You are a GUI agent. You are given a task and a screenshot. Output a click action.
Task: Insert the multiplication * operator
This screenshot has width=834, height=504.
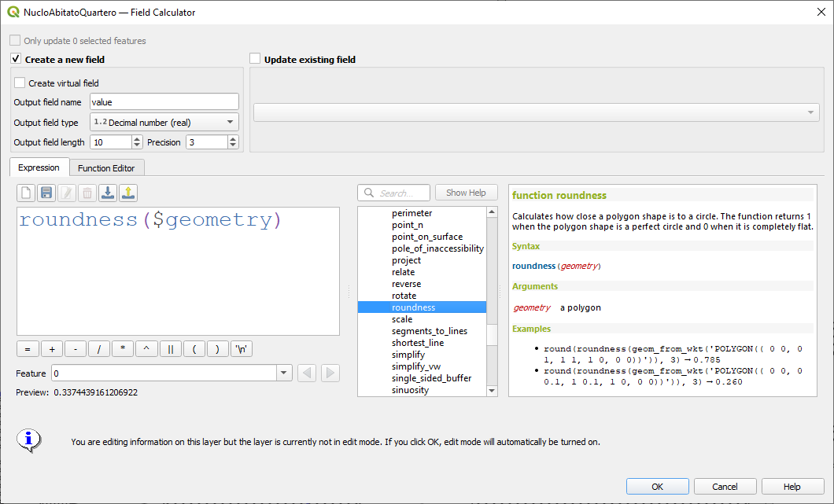coord(123,349)
